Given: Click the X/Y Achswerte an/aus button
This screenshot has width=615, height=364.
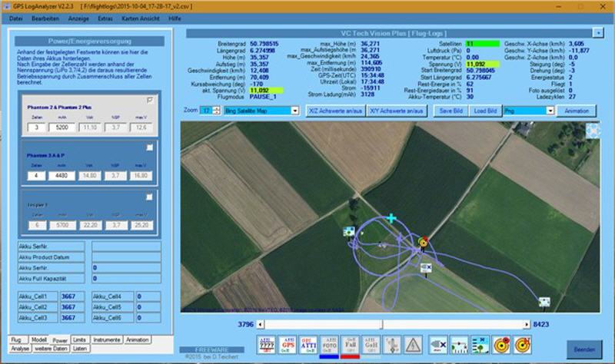Looking at the screenshot, I should tap(397, 111).
